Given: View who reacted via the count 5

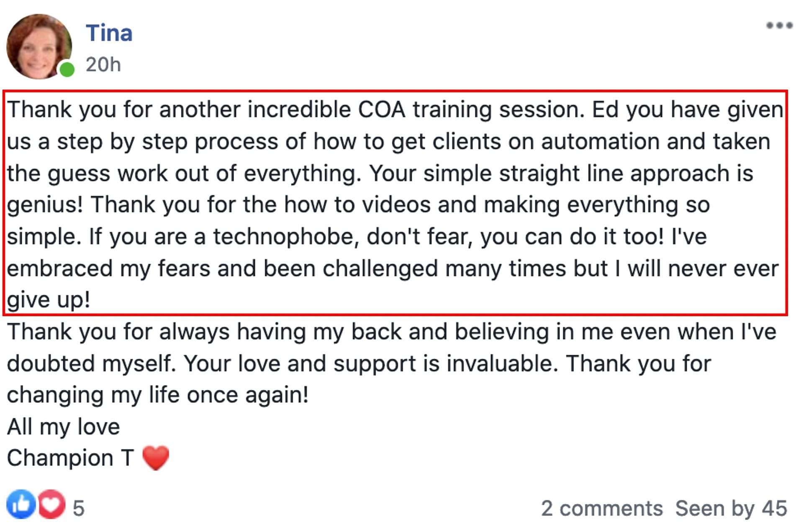Looking at the screenshot, I should 79,509.
